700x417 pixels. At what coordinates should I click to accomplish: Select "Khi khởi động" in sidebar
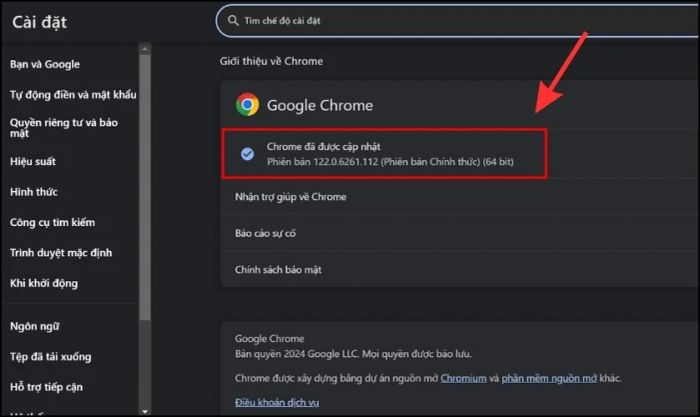[x=44, y=283]
